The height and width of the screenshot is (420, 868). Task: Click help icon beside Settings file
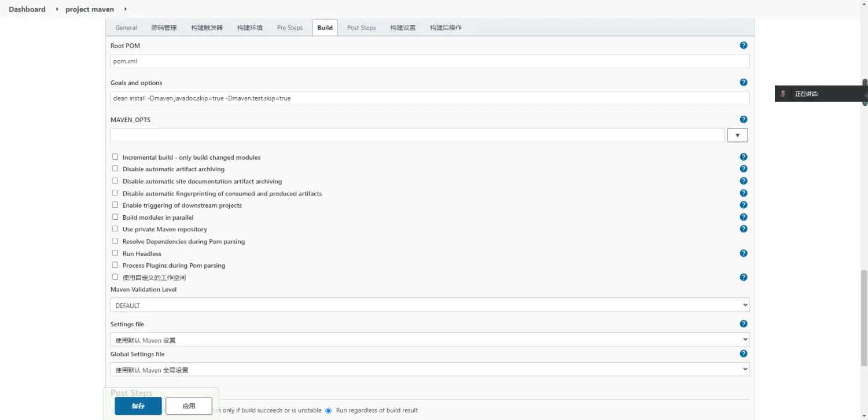[x=744, y=324]
